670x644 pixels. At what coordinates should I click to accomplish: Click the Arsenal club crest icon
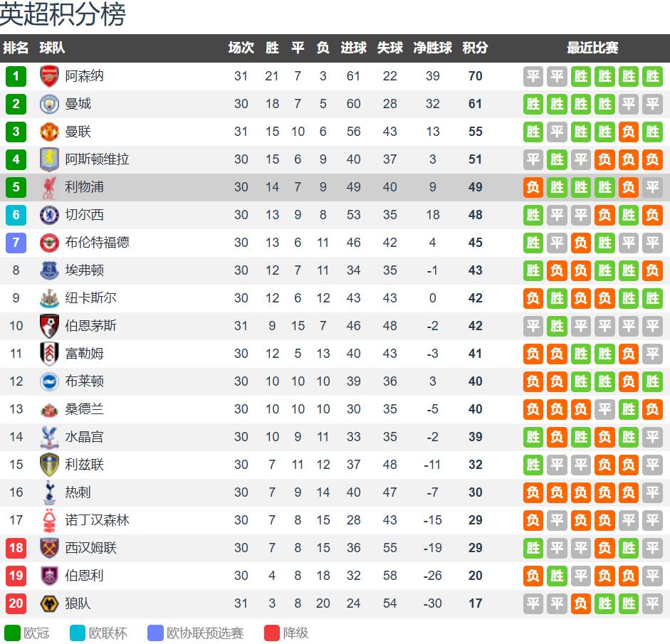[49, 76]
